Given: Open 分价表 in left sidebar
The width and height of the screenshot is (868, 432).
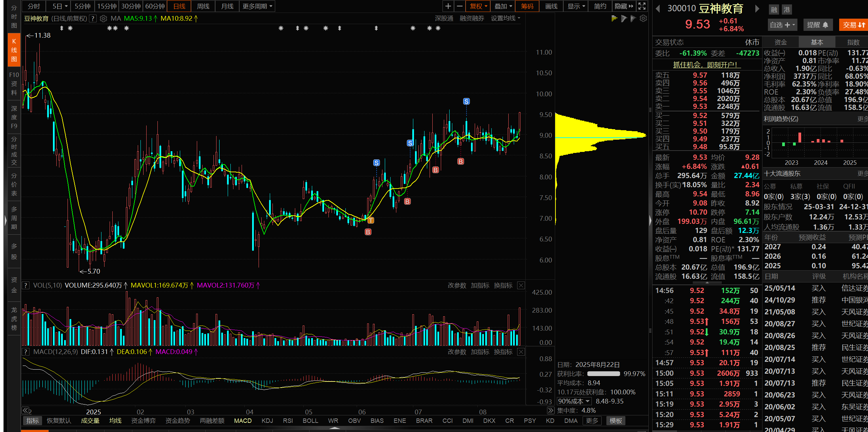Looking at the screenshot, I should pyautogui.click(x=14, y=184).
